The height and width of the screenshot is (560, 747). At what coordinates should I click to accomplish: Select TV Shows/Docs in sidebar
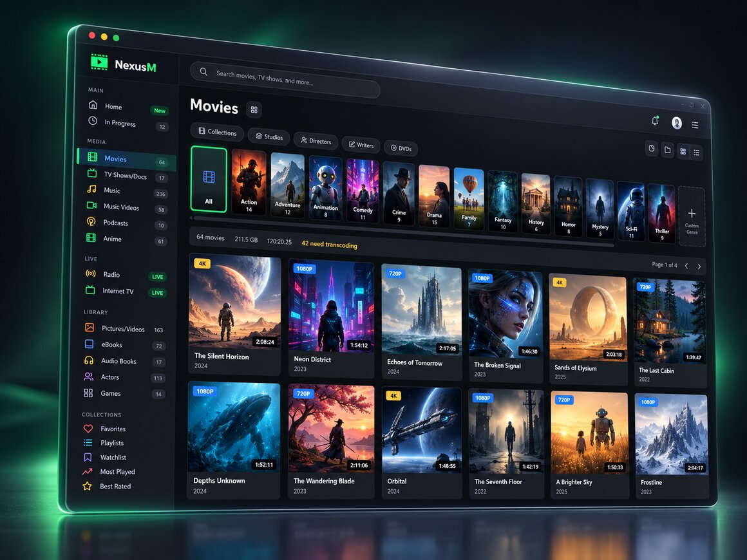126,175
